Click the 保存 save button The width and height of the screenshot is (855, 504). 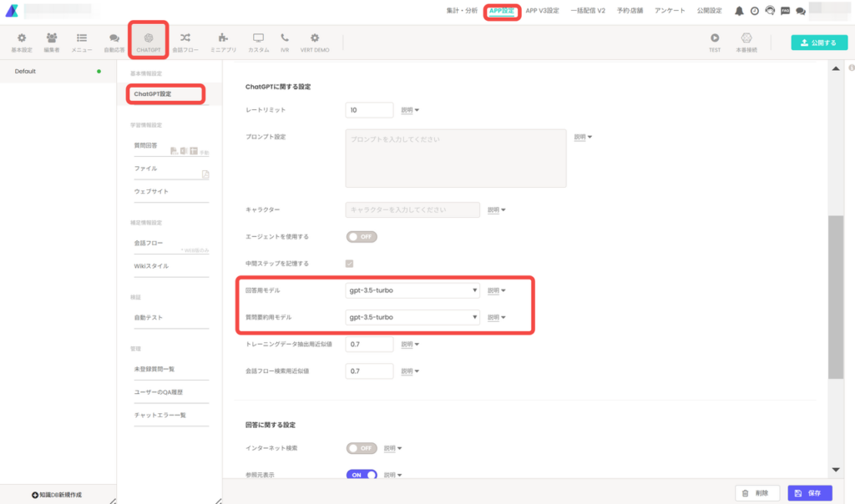point(809,493)
